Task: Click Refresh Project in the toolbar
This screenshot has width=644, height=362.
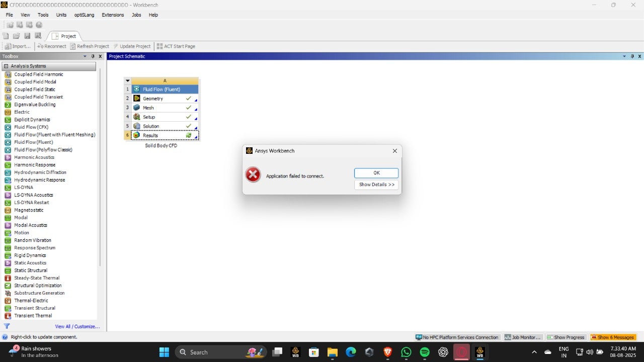Action: (90, 46)
